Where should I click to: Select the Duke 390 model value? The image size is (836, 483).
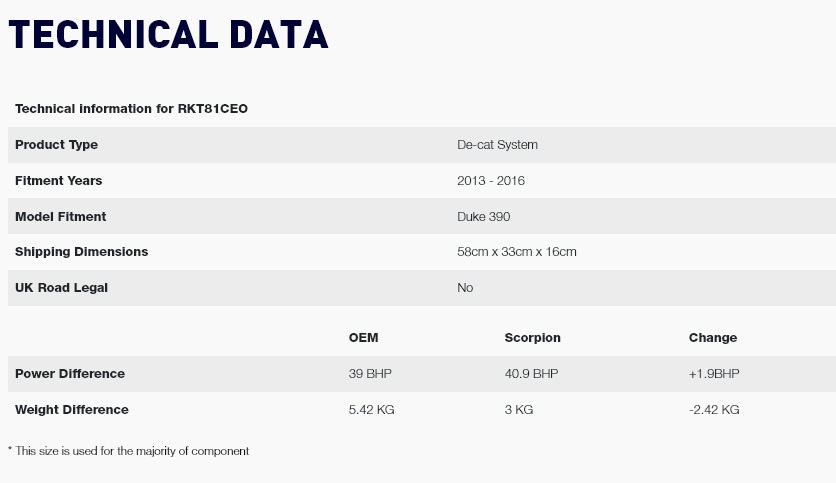(484, 216)
